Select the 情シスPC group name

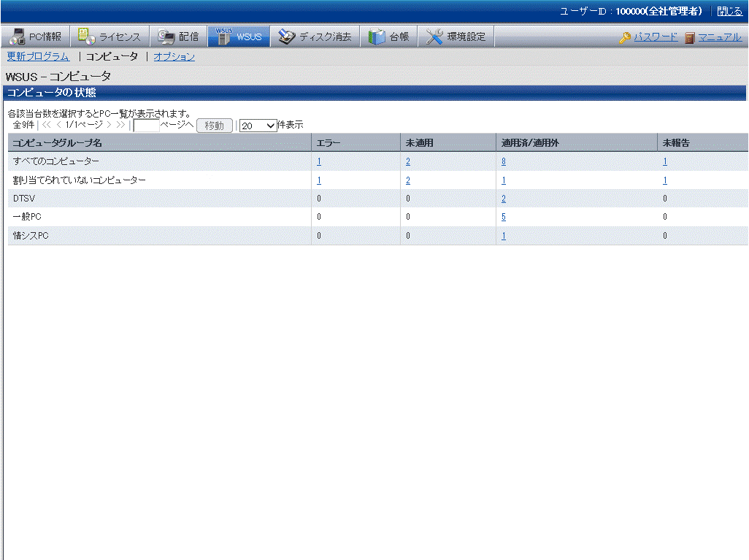click(x=31, y=236)
